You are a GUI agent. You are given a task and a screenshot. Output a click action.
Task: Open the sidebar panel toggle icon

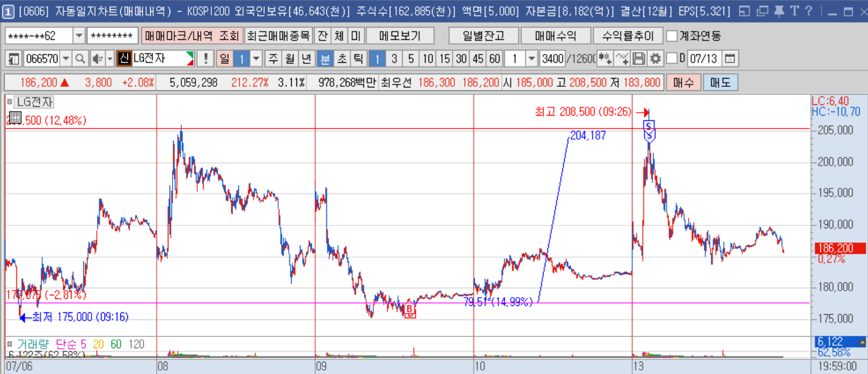13,59
